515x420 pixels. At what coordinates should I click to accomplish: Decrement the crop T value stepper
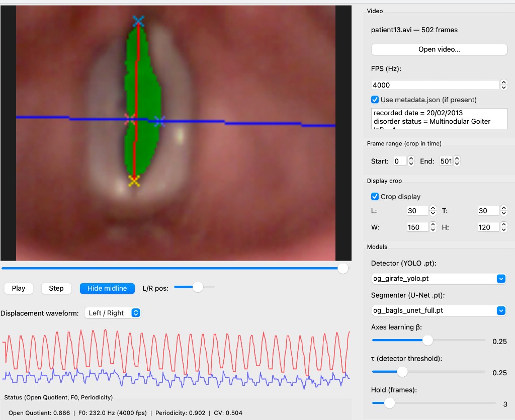pos(503,213)
